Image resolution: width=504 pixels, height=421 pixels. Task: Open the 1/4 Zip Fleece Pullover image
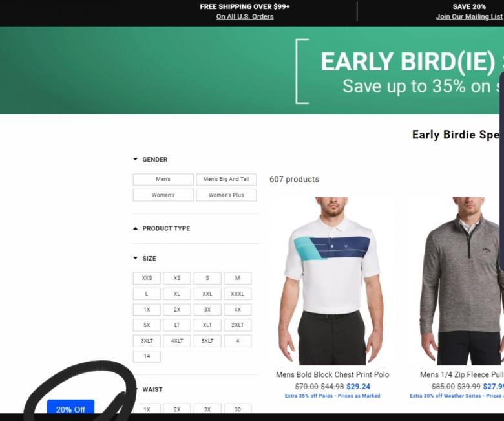click(462, 281)
